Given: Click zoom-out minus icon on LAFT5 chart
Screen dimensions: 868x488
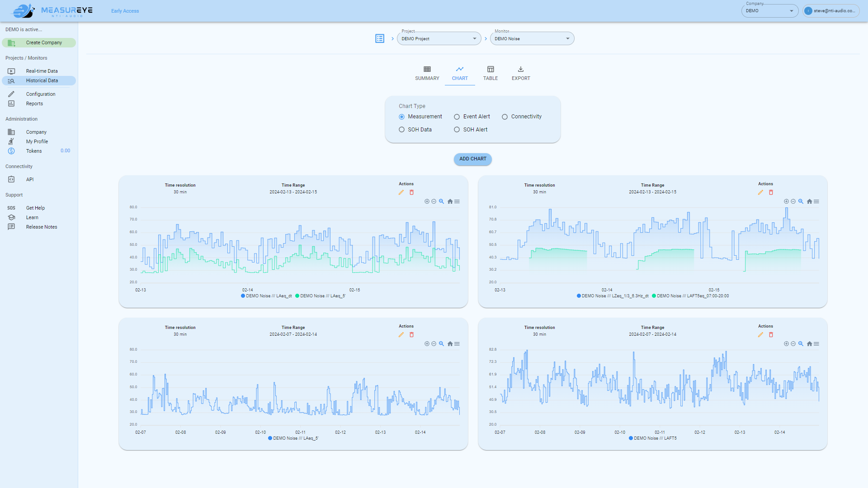Looking at the screenshot, I should 793,344.
